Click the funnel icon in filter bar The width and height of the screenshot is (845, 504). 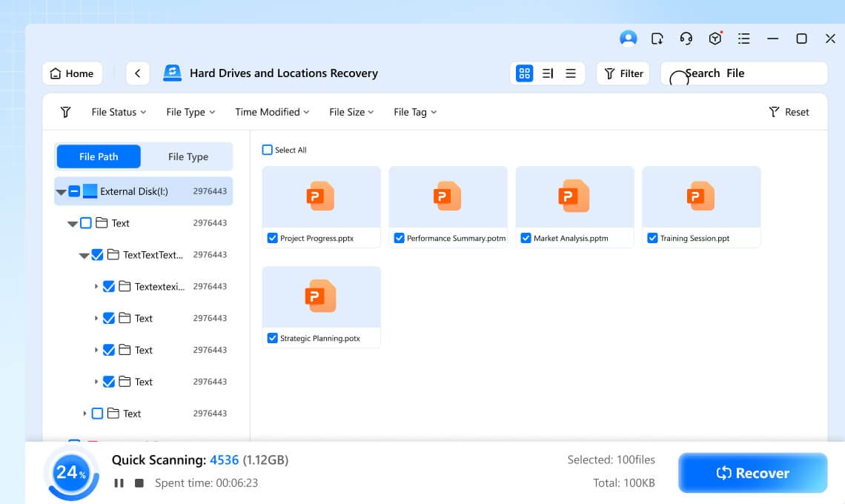click(x=65, y=112)
